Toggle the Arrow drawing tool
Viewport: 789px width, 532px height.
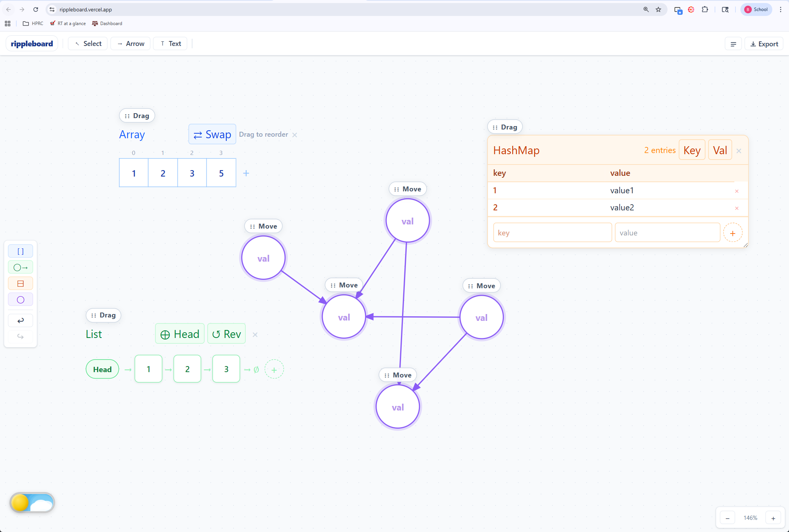coord(131,44)
